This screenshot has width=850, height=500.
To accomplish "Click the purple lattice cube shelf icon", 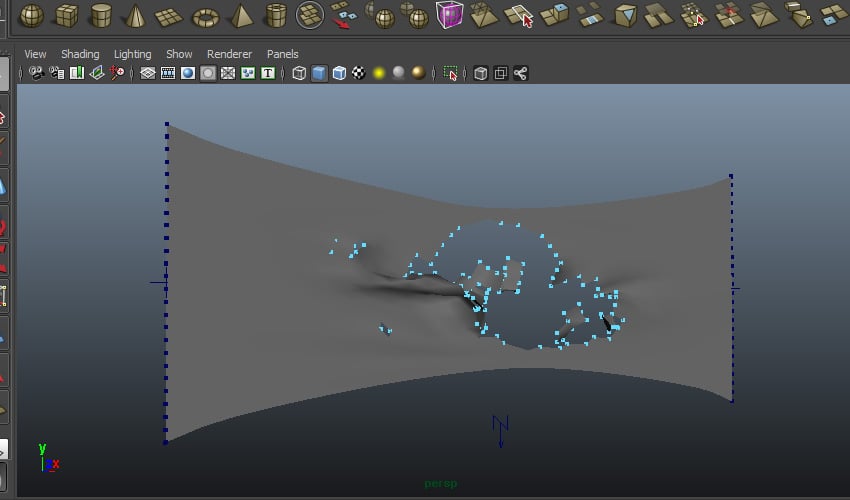I will click(x=449, y=15).
